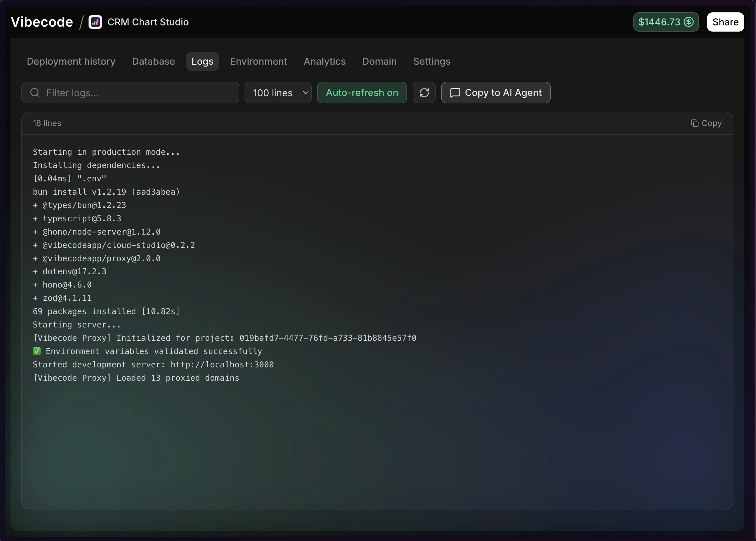756x541 pixels.
Task: Click the Vibecode home logo text
Action: click(42, 22)
